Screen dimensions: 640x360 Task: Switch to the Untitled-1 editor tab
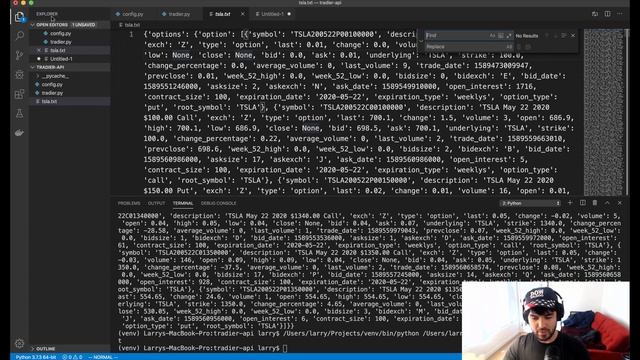pos(272,14)
